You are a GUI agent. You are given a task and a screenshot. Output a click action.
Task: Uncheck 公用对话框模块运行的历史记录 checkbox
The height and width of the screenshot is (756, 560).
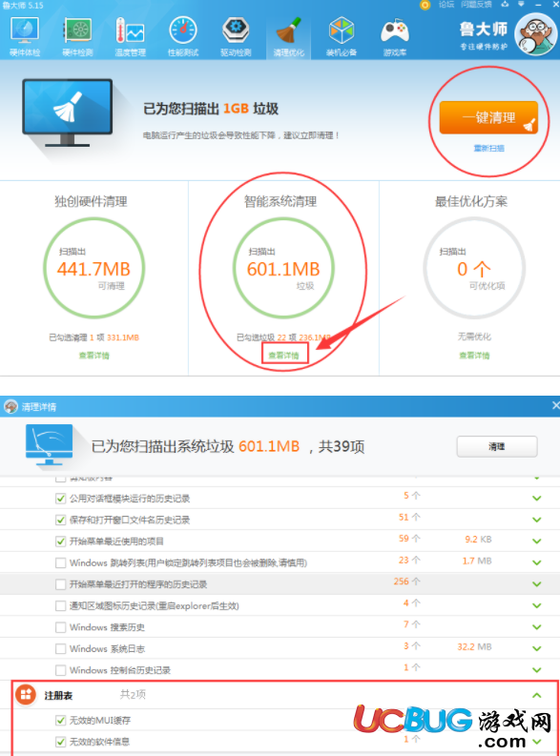coord(60,499)
